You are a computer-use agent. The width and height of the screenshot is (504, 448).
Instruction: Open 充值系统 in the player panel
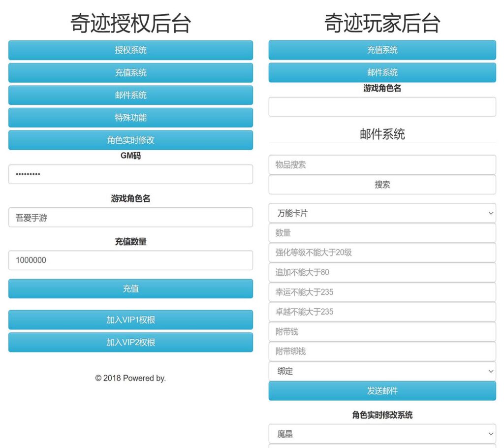tap(382, 50)
